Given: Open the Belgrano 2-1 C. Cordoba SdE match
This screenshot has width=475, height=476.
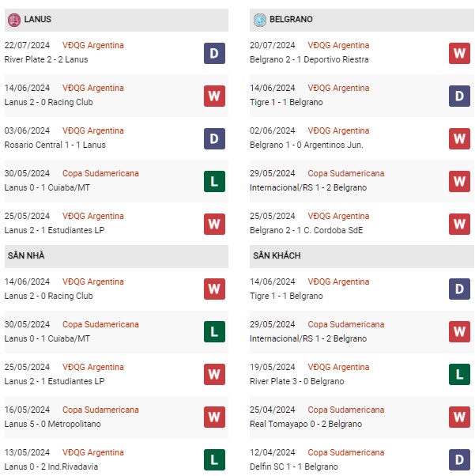Looking at the screenshot, I should 306,230.
